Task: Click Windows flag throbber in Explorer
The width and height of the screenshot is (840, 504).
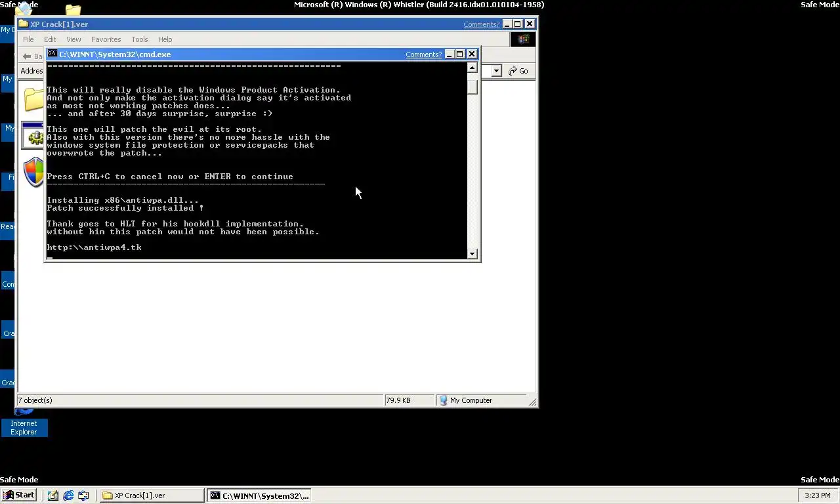Action: [523, 39]
